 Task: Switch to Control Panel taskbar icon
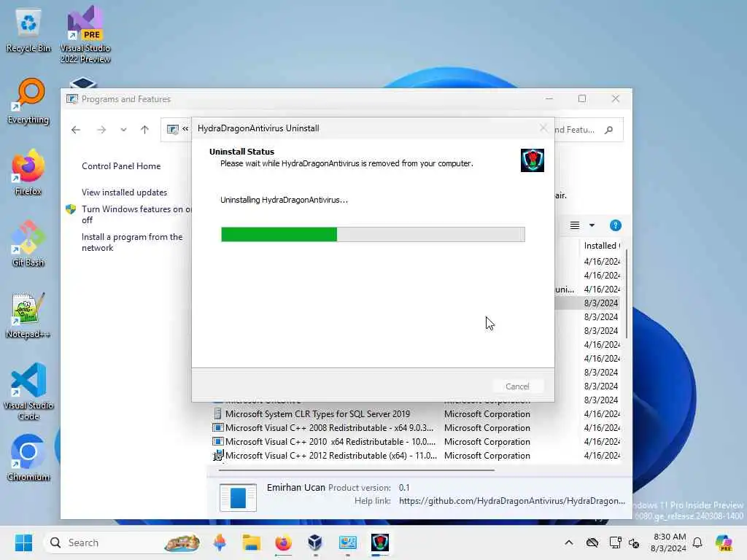click(x=348, y=542)
